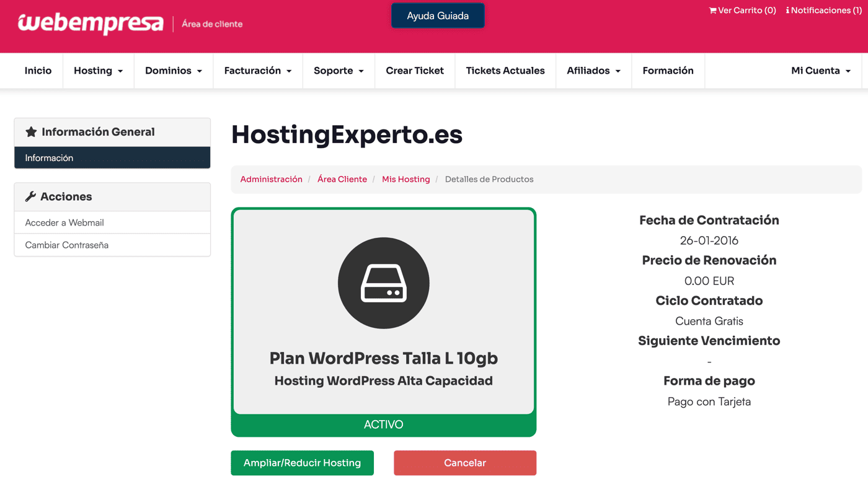Viewport: 868px width, 487px height.
Task: Click the hosting drive icon in plan card
Action: [x=384, y=283]
